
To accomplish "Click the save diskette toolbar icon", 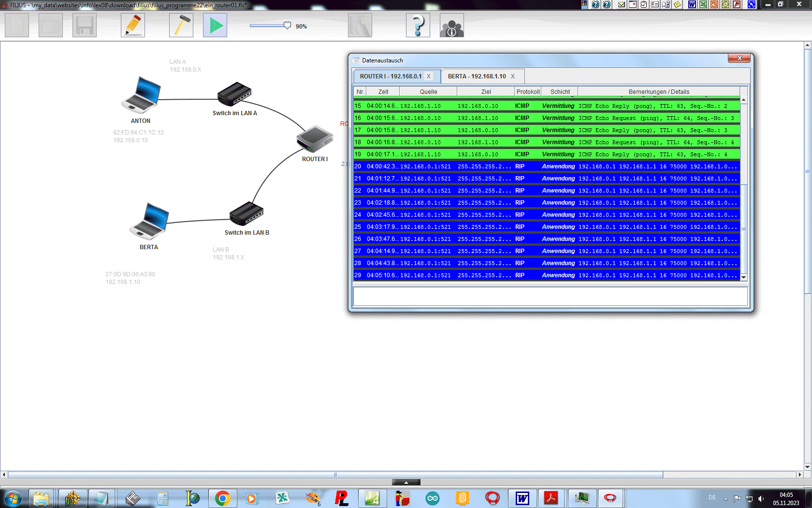I will [x=85, y=25].
